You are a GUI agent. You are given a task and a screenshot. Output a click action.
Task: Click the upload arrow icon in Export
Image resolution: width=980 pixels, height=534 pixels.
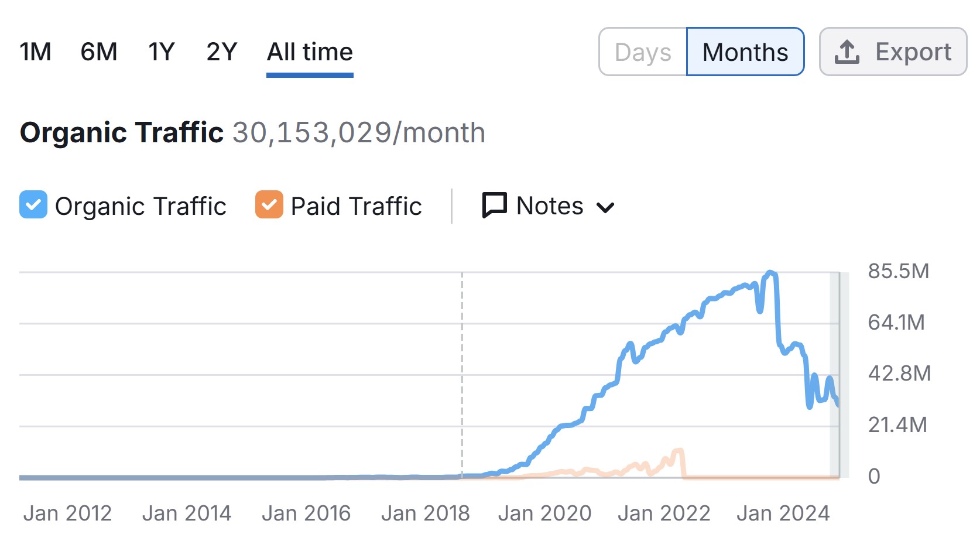coord(847,52)
